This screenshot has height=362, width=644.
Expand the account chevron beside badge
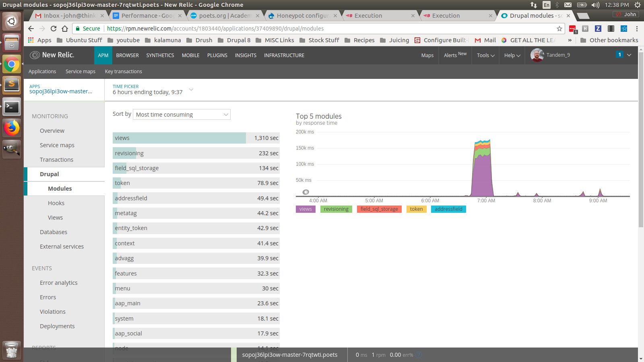point(629,55)
